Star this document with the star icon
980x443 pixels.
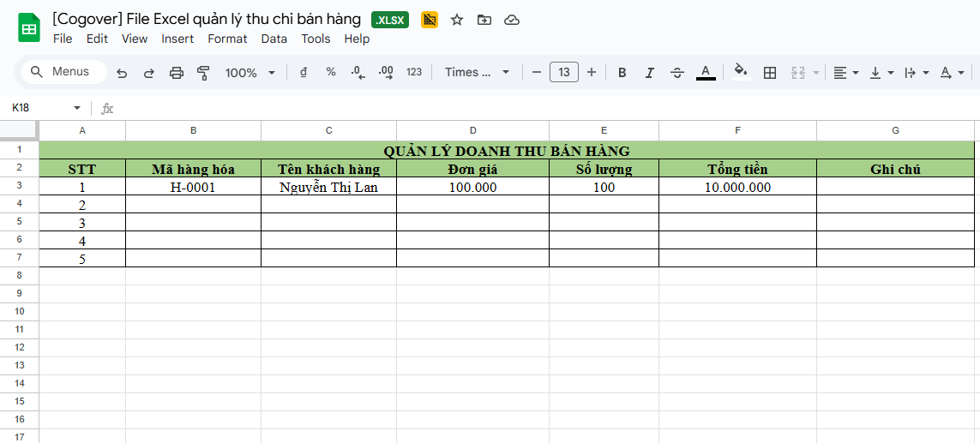(457, 20)
